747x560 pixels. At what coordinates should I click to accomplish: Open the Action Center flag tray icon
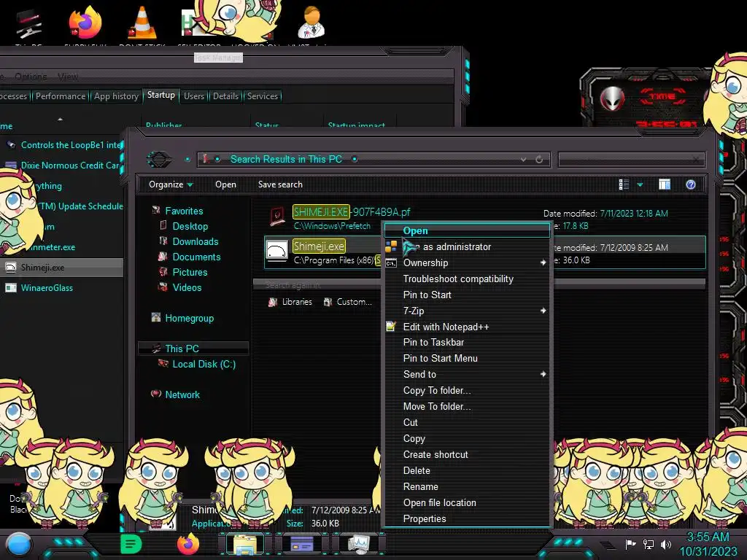pyautogui.click(x=631, y=544)
